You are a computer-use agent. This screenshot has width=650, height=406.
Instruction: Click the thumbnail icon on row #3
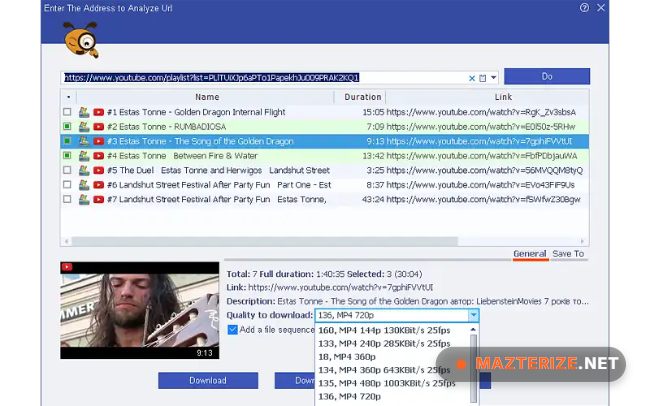click(84, 141)
